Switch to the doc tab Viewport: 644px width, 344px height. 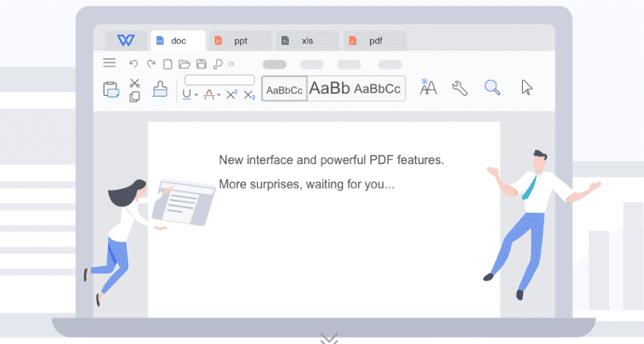pyautogui.click(x=178, y=41)
